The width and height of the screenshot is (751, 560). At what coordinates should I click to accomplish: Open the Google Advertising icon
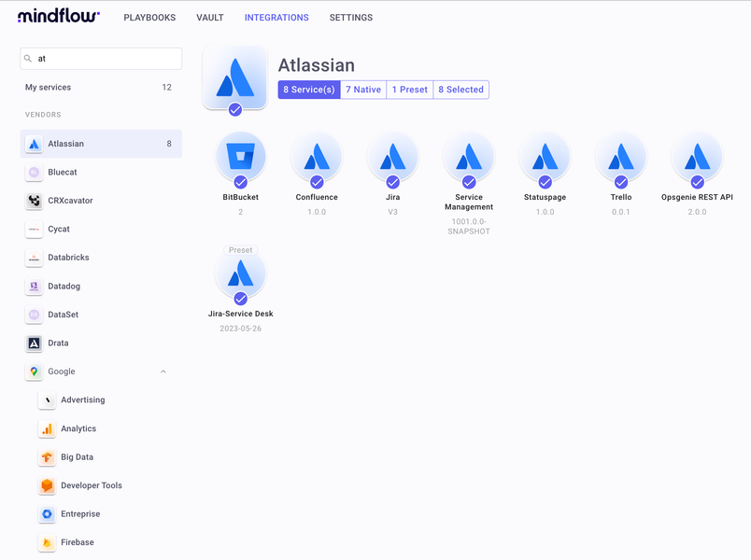click(x=47, y=400)
